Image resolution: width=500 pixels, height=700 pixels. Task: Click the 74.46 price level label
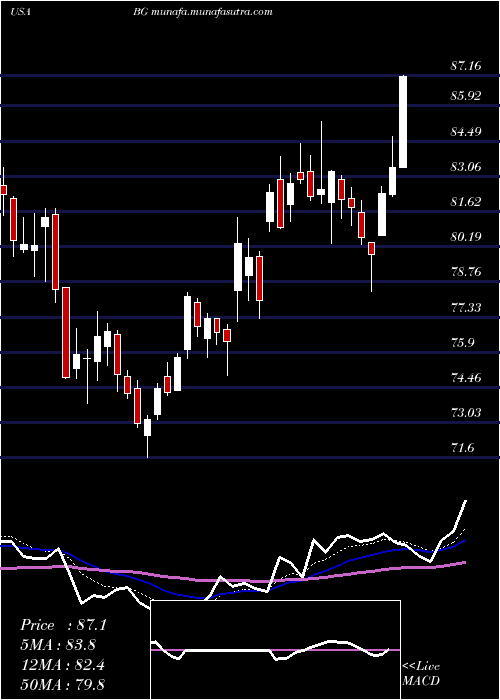(466, 378)
